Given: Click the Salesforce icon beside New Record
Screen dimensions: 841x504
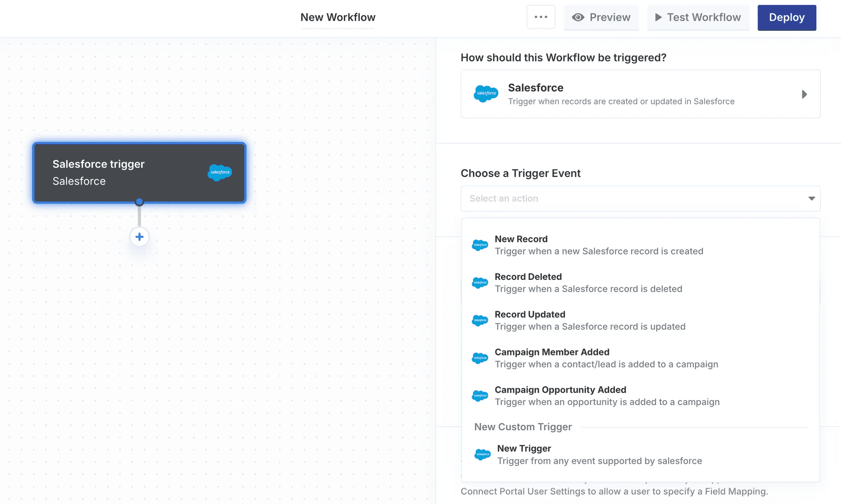Looking at the screenshot, I should coord(480,245).
